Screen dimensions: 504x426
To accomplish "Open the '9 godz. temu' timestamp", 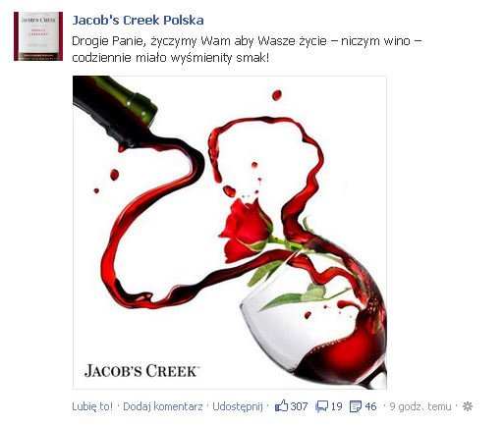I will coord(420,406).
